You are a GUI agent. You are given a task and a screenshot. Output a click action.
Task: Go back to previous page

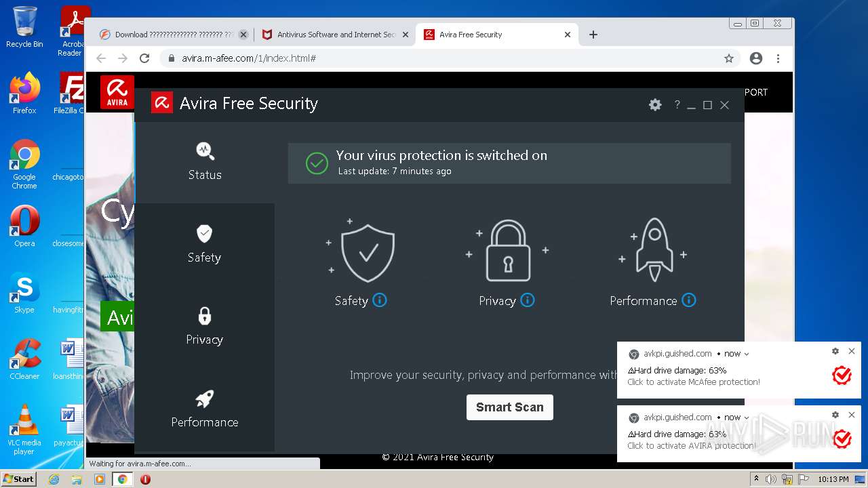(x=101, y=58)
